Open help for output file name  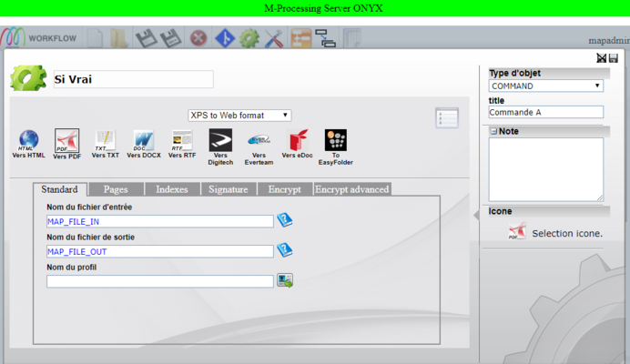pyautogui.click(x=284, y=250)
